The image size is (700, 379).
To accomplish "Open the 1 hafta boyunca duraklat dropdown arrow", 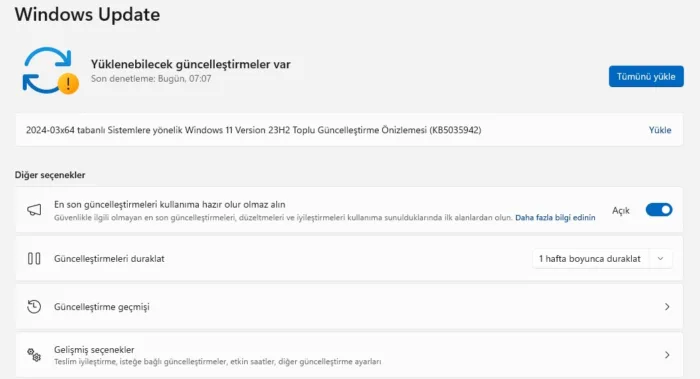I will 660,258.
